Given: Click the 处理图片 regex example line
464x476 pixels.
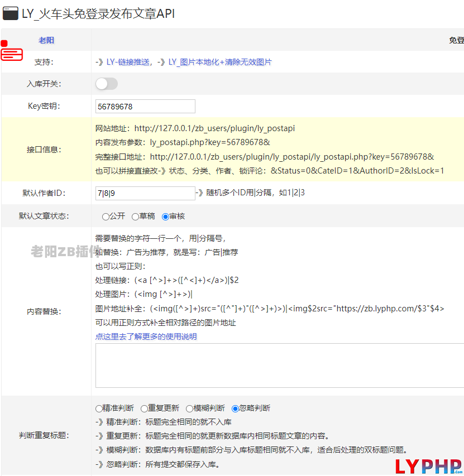Looking at the screenshot, I should (x=143, y=294).
